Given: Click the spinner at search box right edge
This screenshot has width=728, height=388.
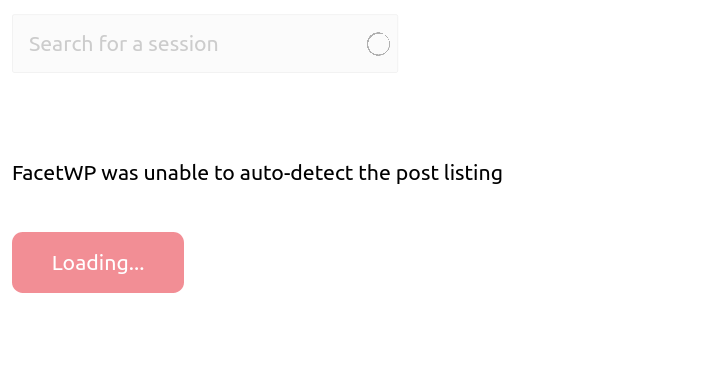Looking at the screenshot, I should coord(378,44).
